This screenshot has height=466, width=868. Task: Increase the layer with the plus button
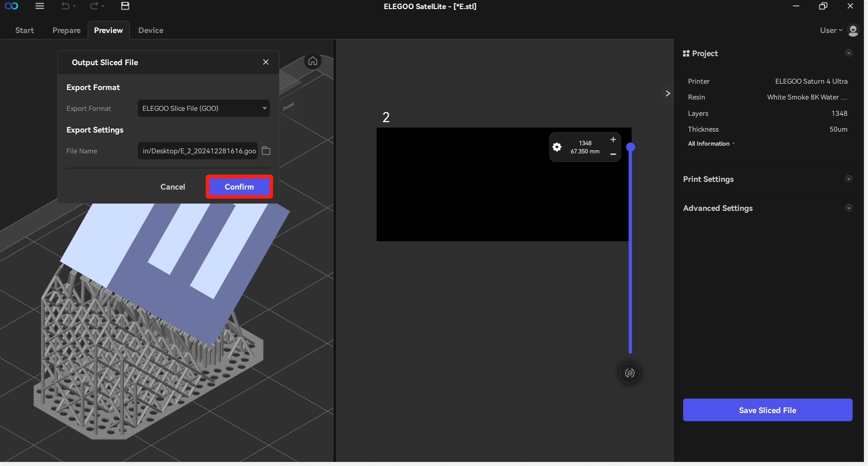[613, 140]
